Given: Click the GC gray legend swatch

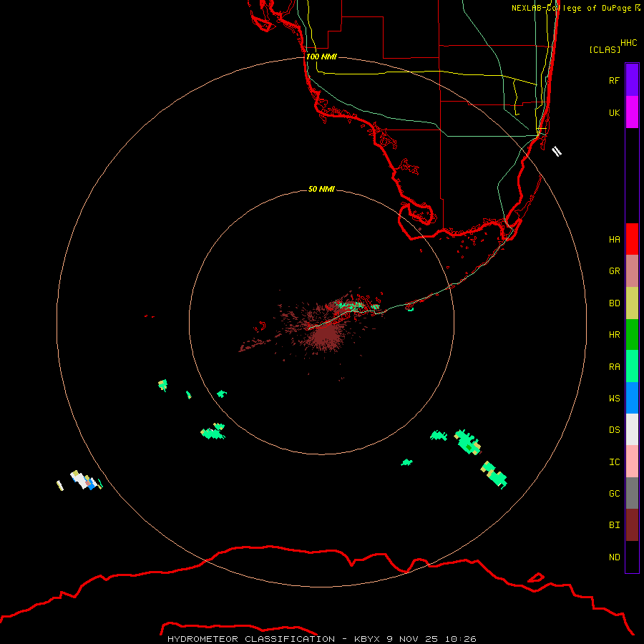Looking at the screenshot, I should pyautogui.click(x=632, y=493).
